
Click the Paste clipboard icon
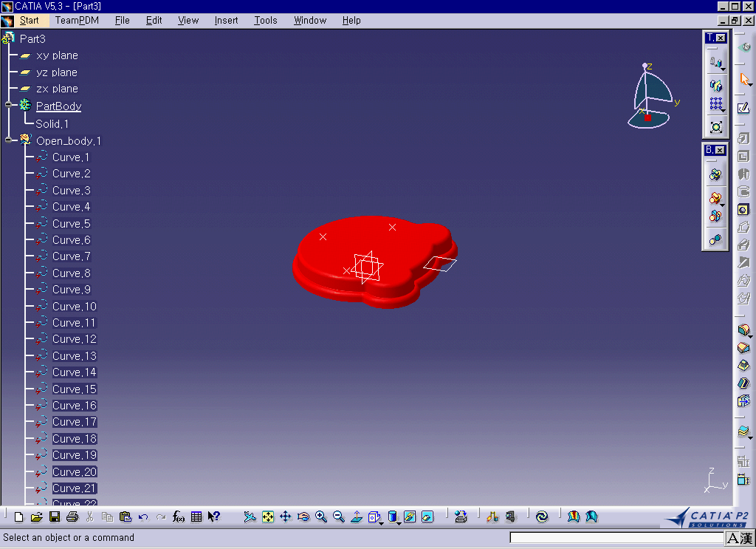pyautogui.click(x=126, y=517)
